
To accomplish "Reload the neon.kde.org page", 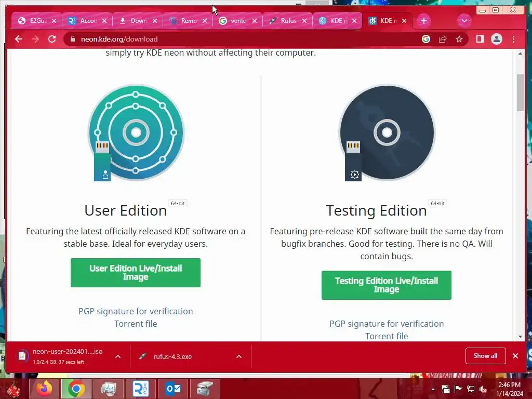I will 52,39.
